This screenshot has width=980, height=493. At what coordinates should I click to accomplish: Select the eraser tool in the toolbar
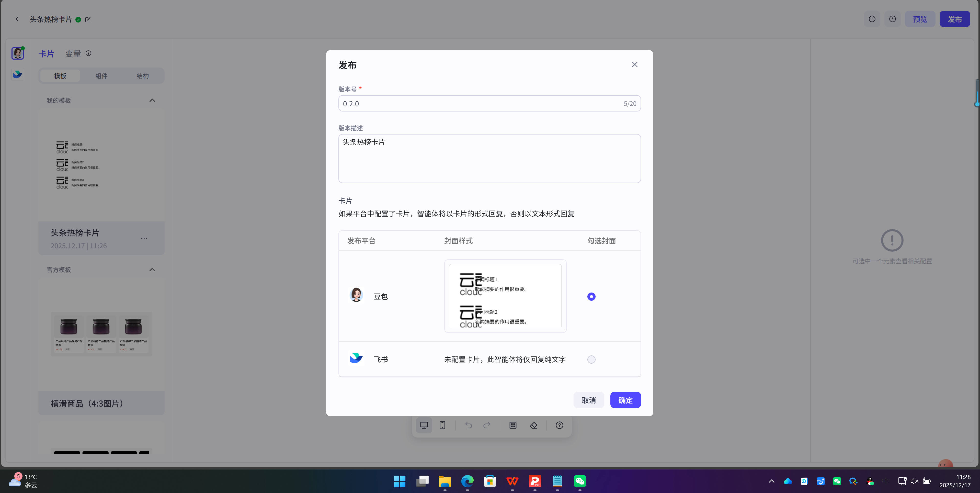533,425
